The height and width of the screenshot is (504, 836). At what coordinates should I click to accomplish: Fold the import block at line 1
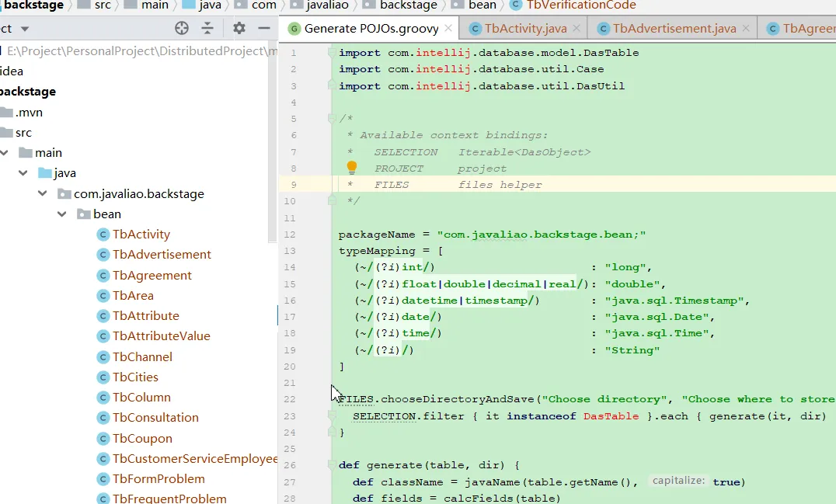pos(332,53)
